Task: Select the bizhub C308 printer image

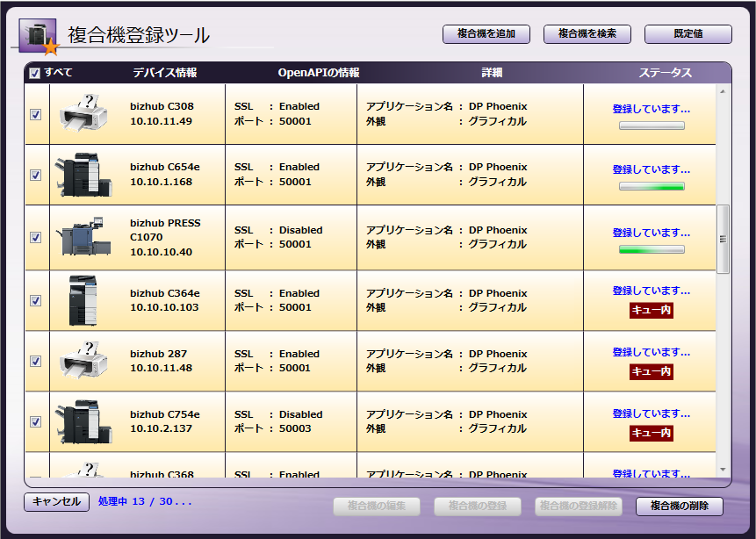Action: [83, 114]
